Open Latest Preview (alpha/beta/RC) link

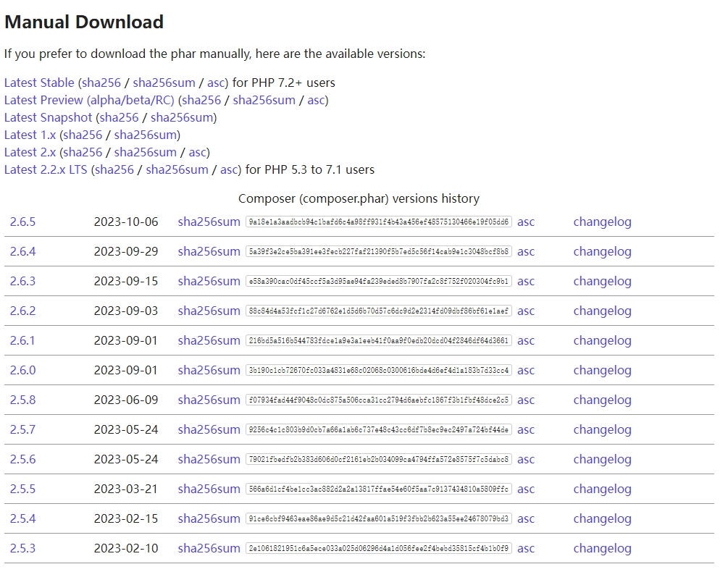89,100
